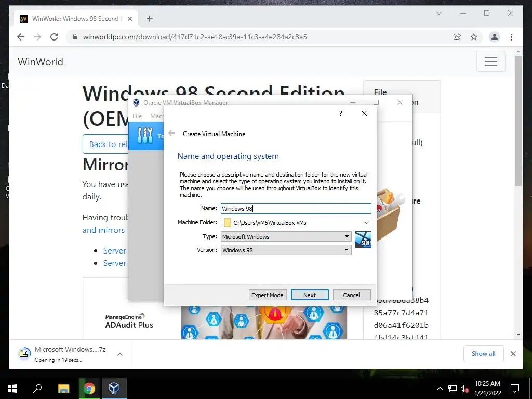The image size is (532, 399).
Task: Click the wizard help question mark
Action: click(x=341, y=113)
